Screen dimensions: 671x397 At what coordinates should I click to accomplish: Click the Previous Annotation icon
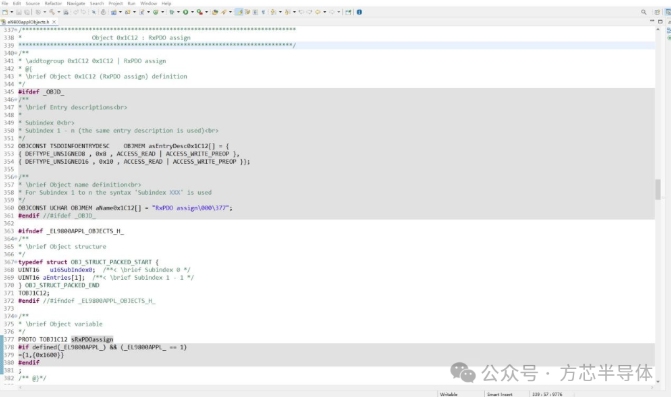[287, 12]
